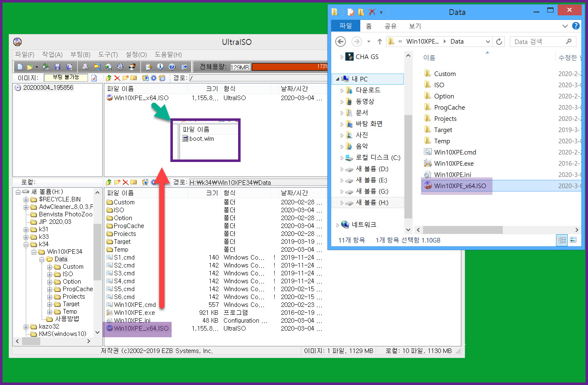Screen dimensions: 588x385
Task: Click the Back arrow in Data explorer window
Action: pos(340,42)
